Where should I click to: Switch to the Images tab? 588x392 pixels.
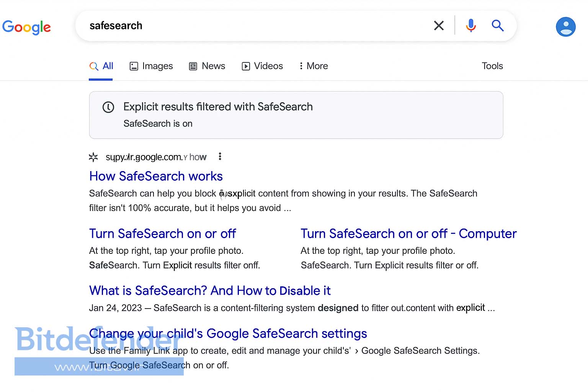point(151,66)
